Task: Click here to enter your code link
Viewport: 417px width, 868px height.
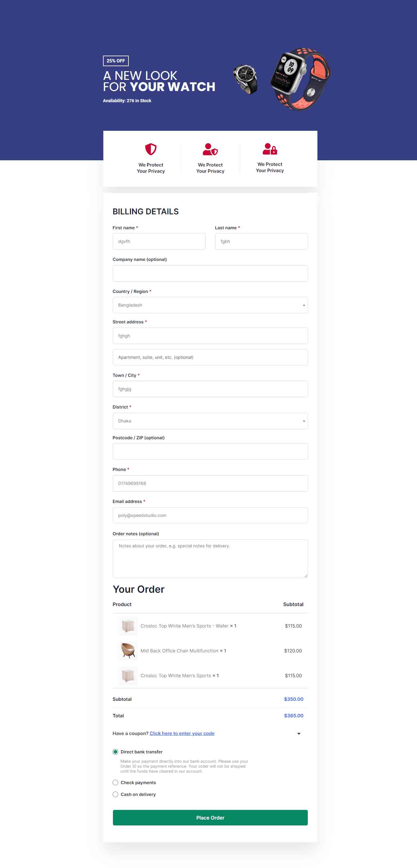Action: [x=182, y=733]
